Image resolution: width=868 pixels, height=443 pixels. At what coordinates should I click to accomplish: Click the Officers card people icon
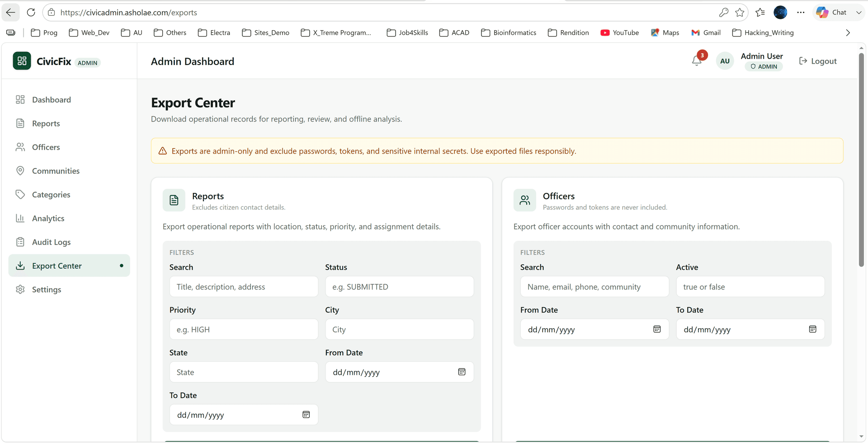tap(525, 200)
